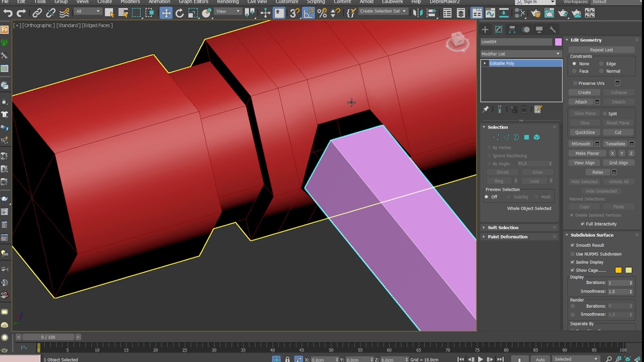
Task: Activate Bind to Space Warp tool
Action: pos(64,13)
